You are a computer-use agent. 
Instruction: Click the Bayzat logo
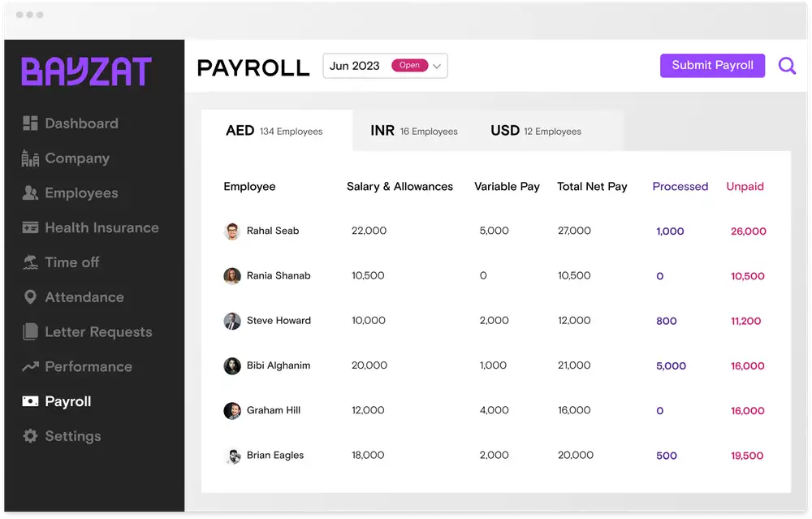point(86,71)
